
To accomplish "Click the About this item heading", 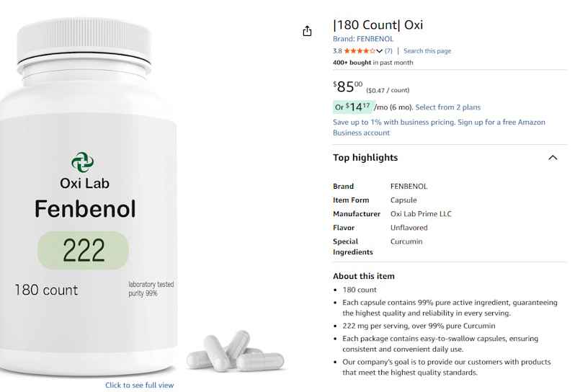I will point(364,276).
